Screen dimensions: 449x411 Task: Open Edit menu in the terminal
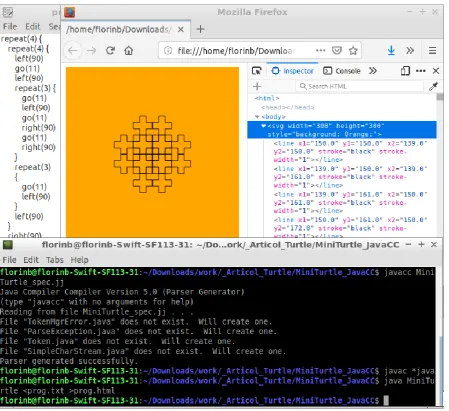click(31, 260)
